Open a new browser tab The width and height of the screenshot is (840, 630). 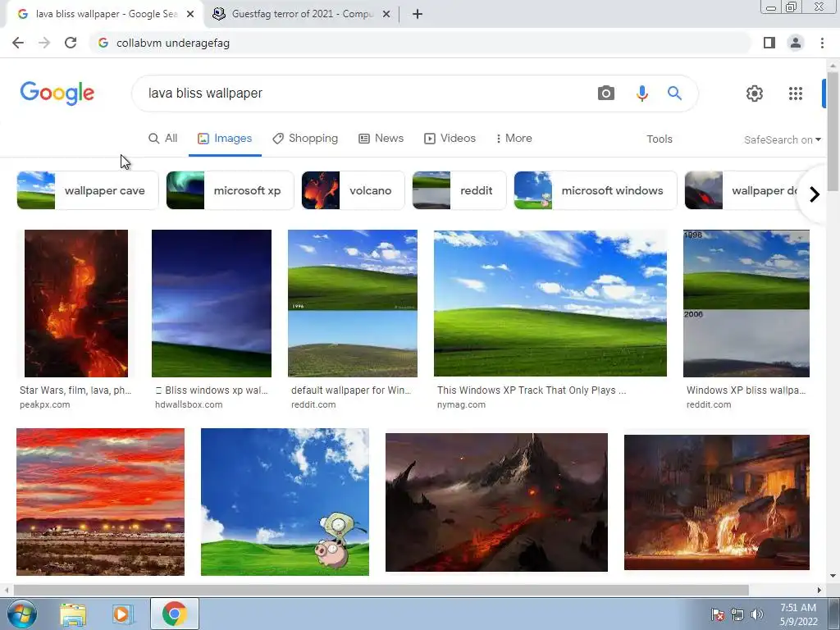click(x=418, y=14)
